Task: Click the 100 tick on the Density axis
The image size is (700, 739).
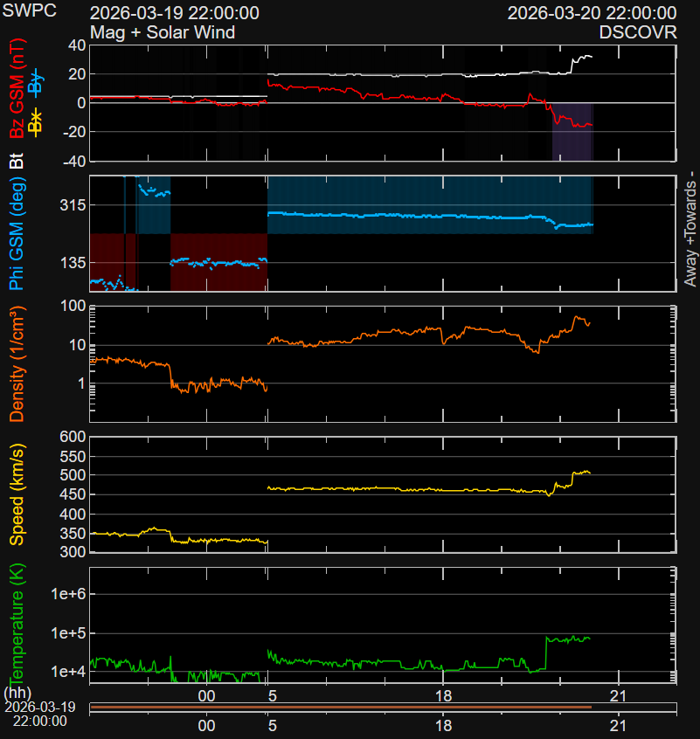Action: click(x=73, y=306)
